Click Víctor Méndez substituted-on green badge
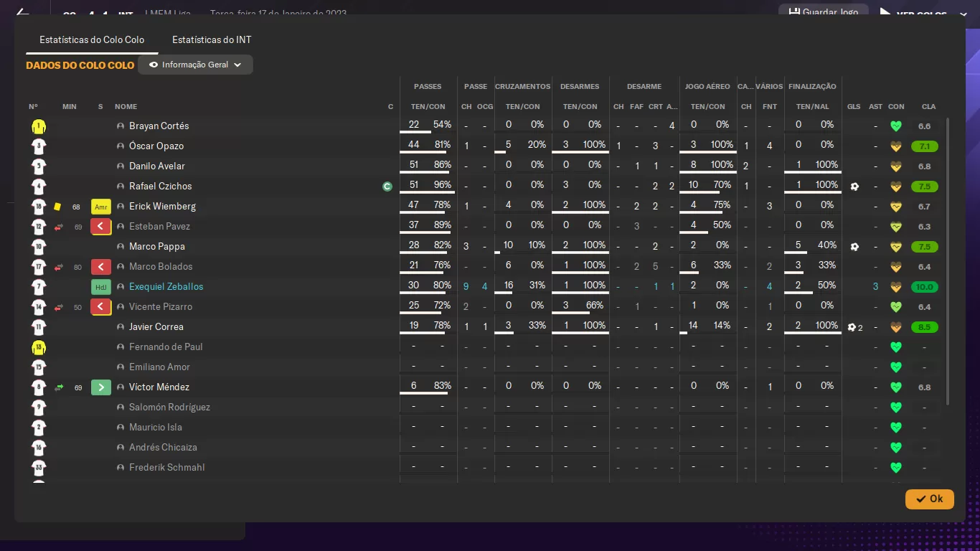 tap(101, 387)
